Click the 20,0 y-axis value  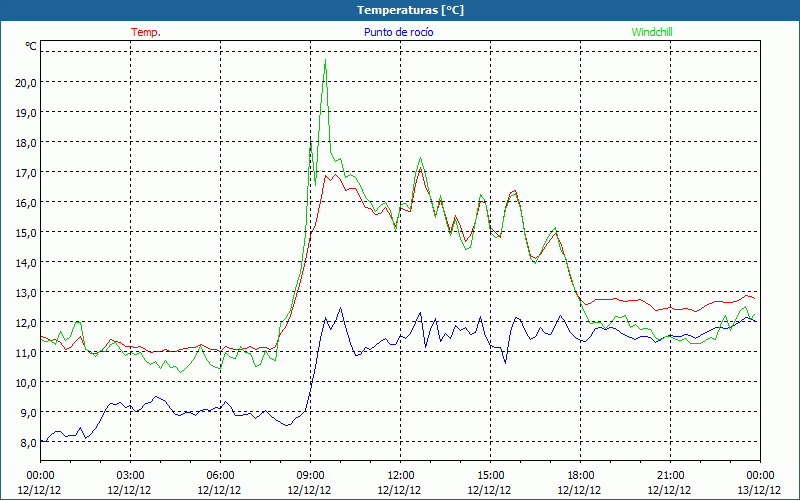point(26,83)
